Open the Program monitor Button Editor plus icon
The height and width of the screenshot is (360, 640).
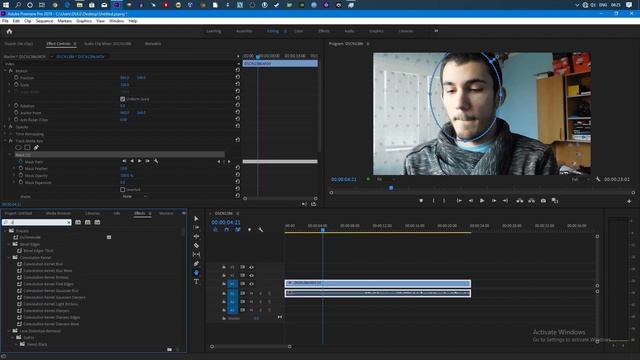(x=629, y=201)
